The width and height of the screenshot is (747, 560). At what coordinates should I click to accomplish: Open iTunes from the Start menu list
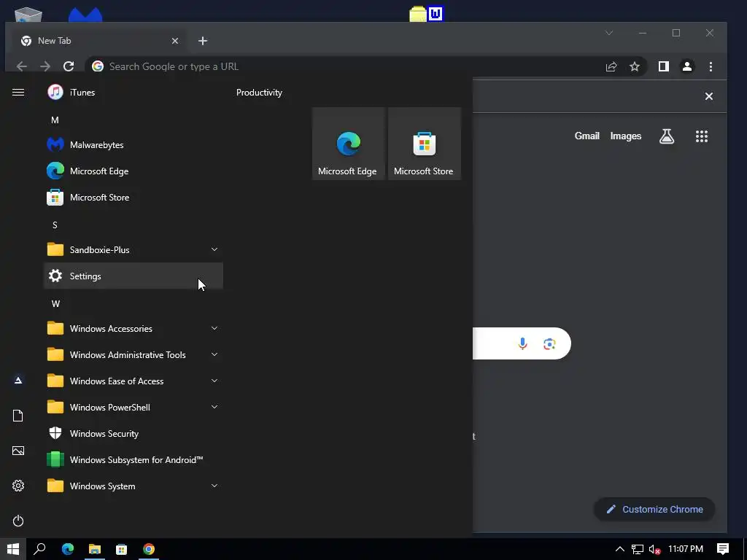pos(133,93)
